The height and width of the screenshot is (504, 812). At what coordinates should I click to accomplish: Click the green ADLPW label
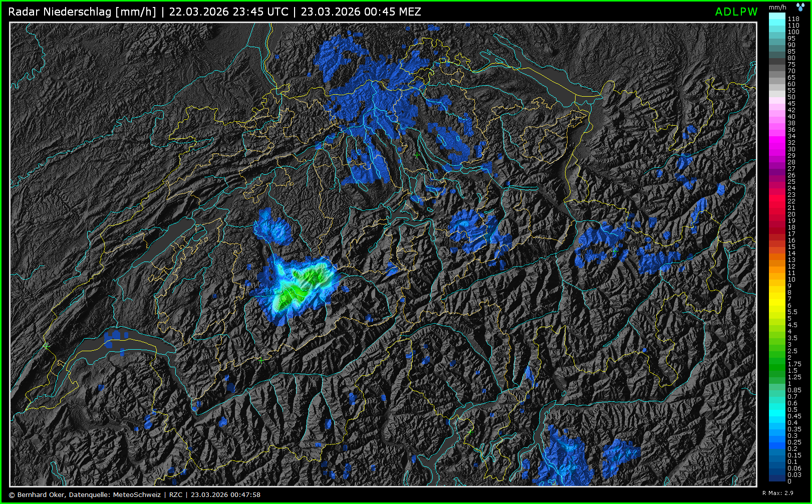click(x=736, y=12)
